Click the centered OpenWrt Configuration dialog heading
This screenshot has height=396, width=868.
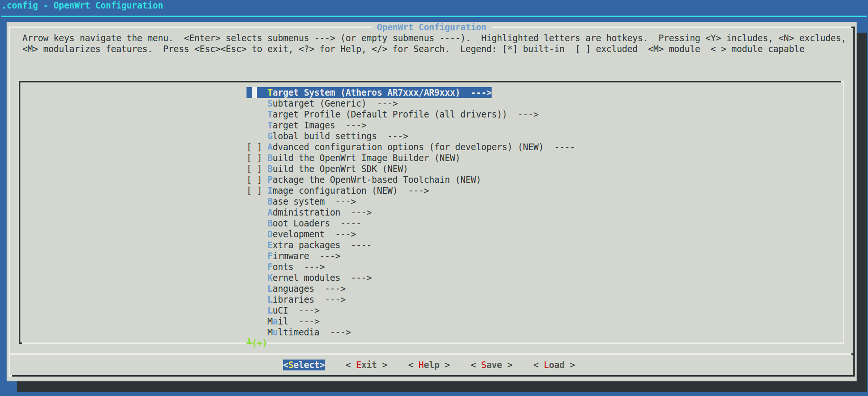tap(431, 27)
